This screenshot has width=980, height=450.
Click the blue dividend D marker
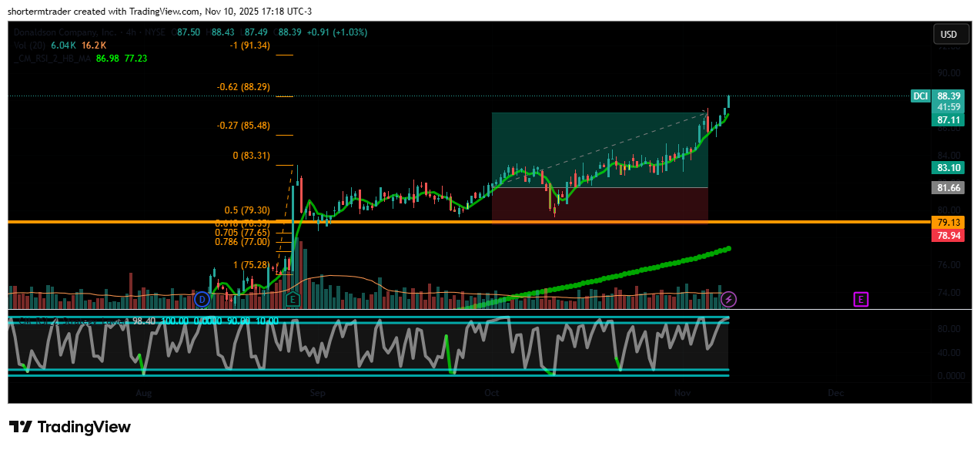[x=202, y=299]
